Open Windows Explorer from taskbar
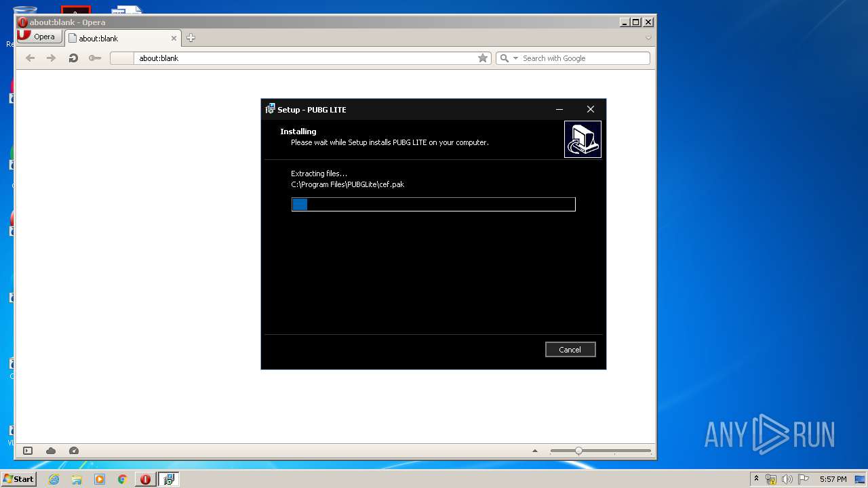 pos(77,479)
